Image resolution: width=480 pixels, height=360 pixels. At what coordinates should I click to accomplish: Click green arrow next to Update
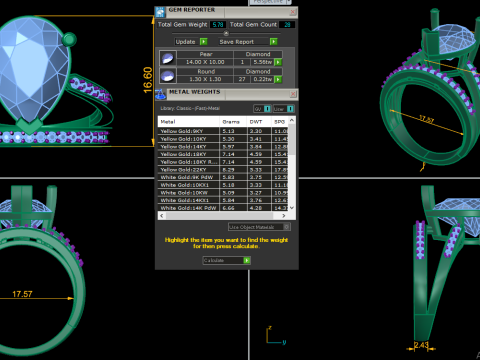[203, 42]
